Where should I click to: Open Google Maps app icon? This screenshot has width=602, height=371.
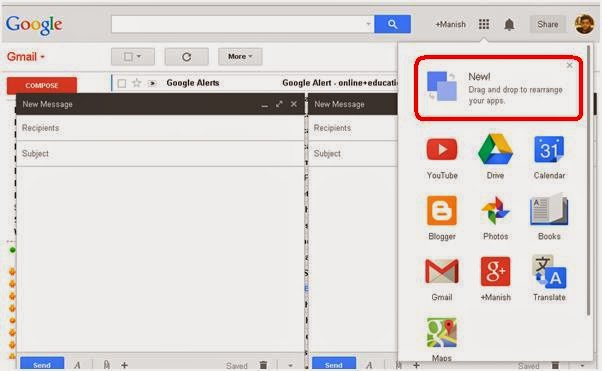point(442,333)
